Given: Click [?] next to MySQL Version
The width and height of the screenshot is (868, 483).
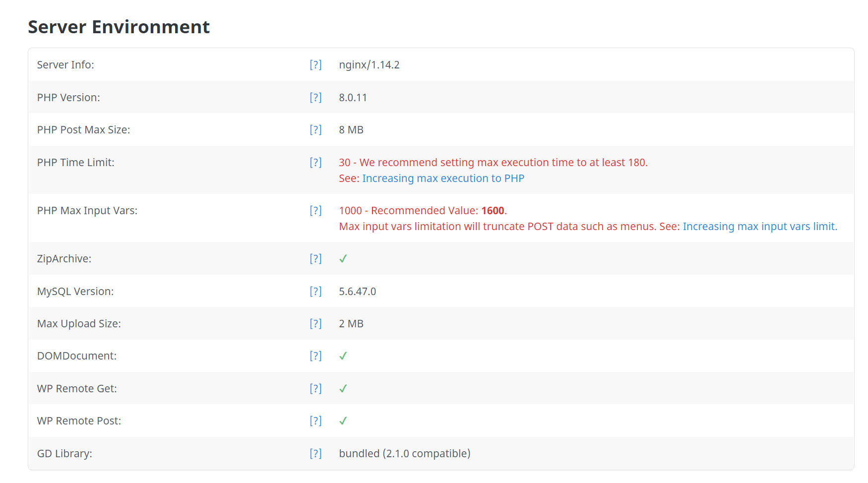Looking at the screenshot, I should point(315,292).
